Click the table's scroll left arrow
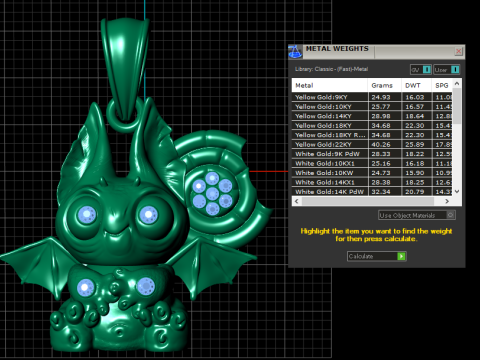The image size is (480, 360). point(296,201)
